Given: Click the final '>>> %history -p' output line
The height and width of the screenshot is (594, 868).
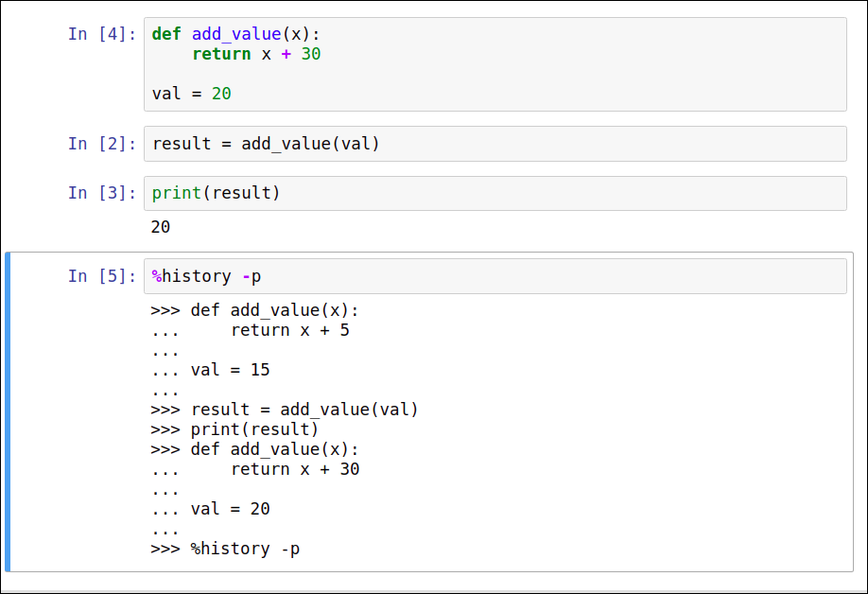Looking at the screenshot, I should [x=225, y=549].
